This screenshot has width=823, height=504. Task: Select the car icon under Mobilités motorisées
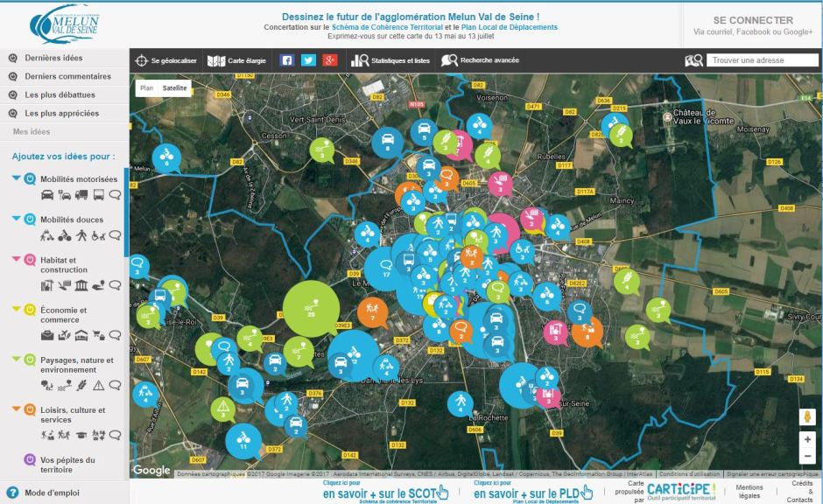[x=47, y=194]
